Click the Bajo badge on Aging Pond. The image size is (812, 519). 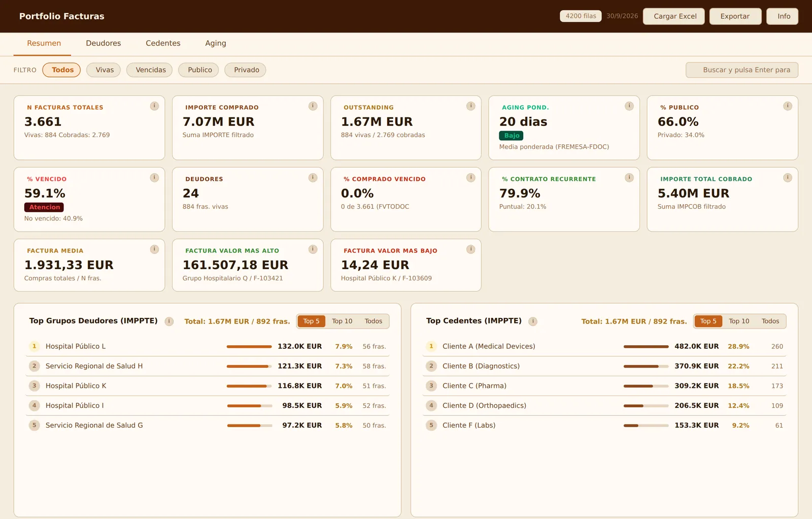coord(511,136)
